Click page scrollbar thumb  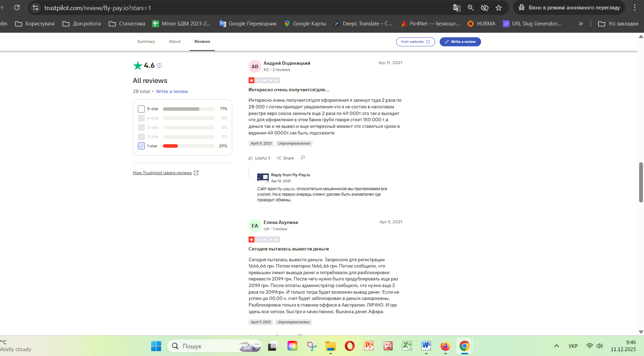pyautogui.click(x=641, y=182)
